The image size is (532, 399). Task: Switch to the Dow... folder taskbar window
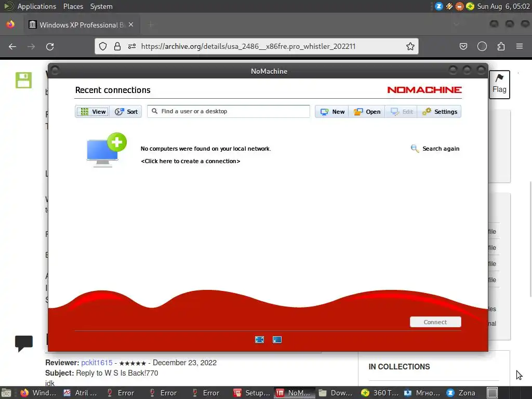(x=336, y=393)
